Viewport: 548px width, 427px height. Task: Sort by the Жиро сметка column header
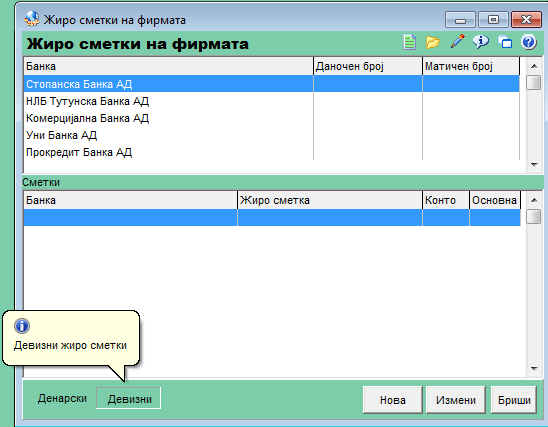coord(330,200)
